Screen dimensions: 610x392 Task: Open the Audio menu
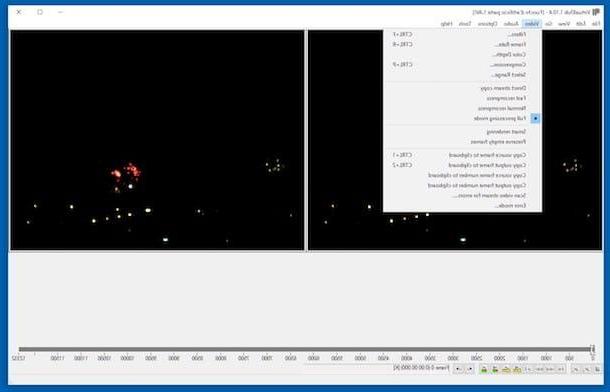(511, 24)
